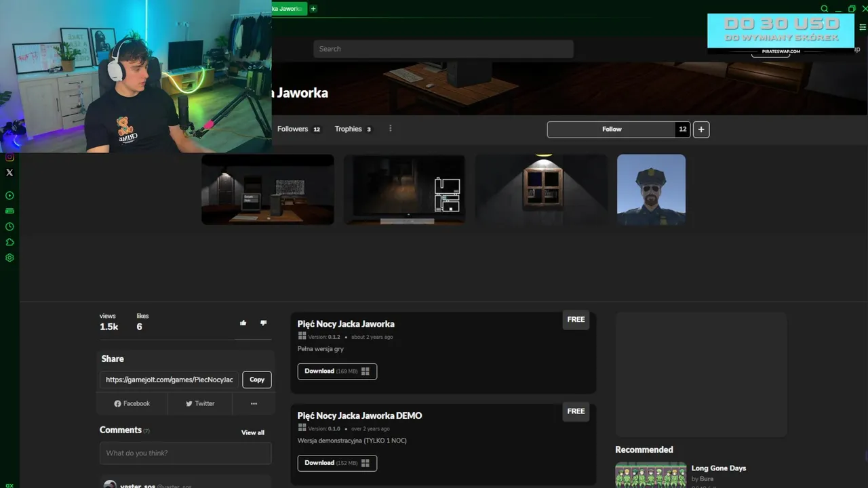The image size is (868, 488).
Task: Open the three-dot menu beside Trophies
Action: coord(390,129)
